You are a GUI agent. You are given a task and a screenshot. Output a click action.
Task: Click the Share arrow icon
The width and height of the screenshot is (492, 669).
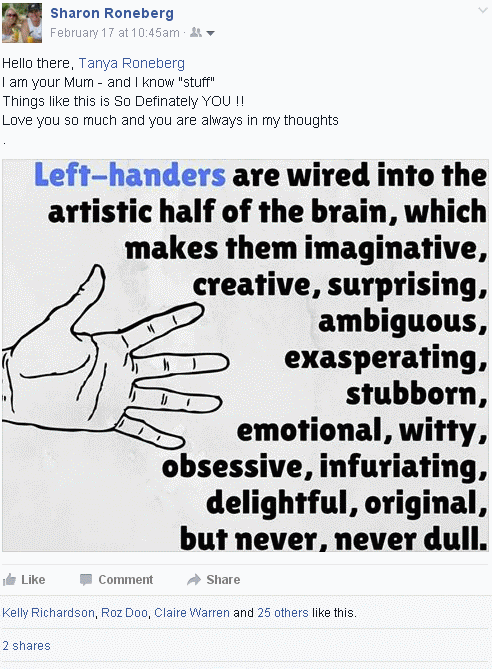click(x=194, y=579)
